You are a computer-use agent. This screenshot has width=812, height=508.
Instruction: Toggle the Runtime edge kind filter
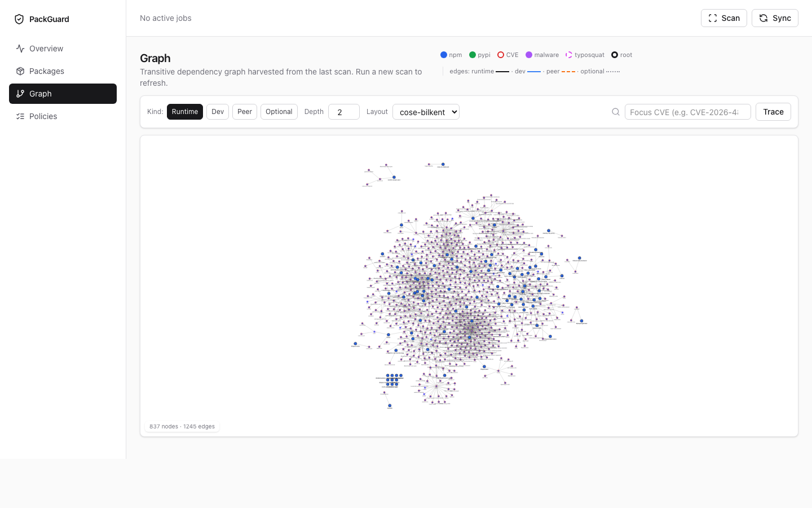coord(185,112)
